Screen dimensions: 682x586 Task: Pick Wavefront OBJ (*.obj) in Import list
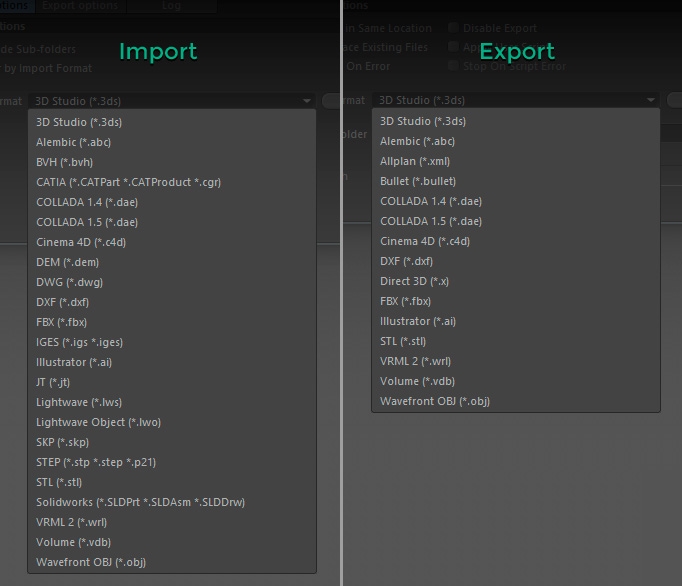(172, 562)
